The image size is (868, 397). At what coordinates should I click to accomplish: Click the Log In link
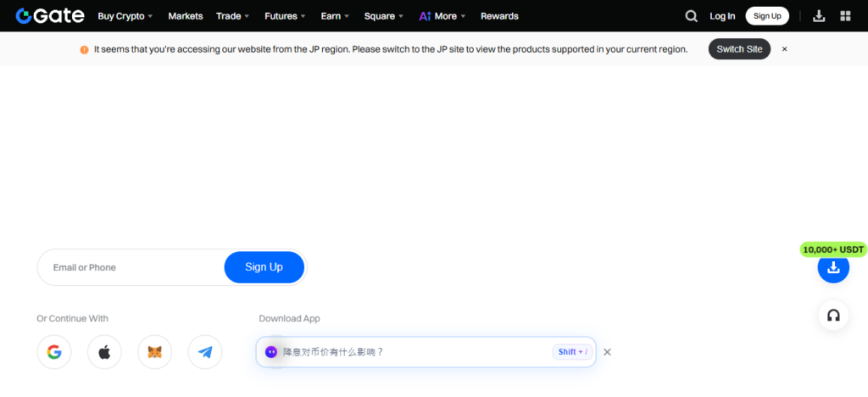(x=722, y=16)
